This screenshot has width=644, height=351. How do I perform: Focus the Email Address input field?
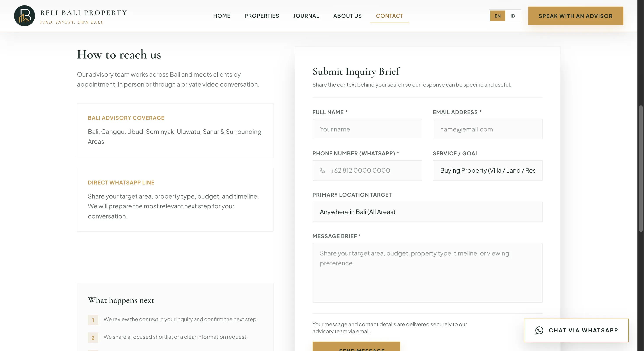tap(488, 129)
